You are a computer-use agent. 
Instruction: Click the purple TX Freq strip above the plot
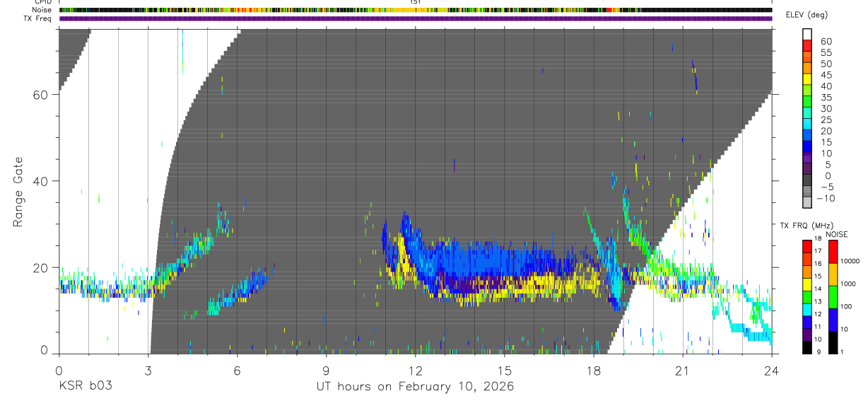(416, 18)
